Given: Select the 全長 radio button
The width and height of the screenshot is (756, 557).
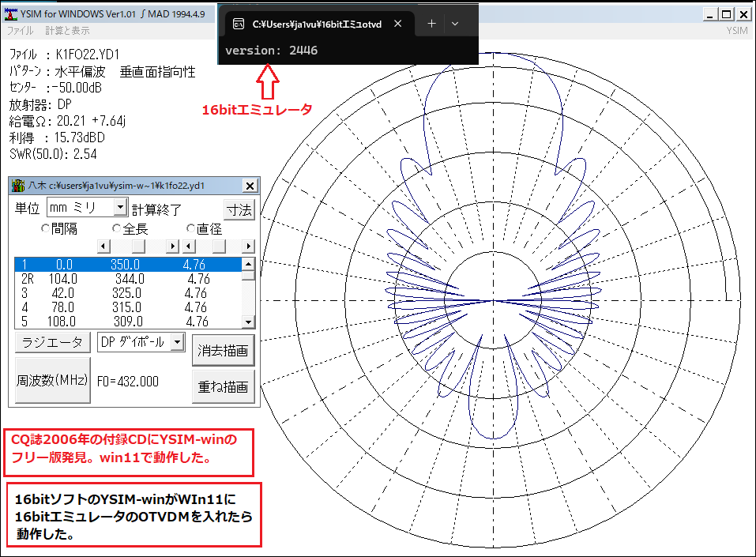Looking at the screenshot, I should (116, 228).
